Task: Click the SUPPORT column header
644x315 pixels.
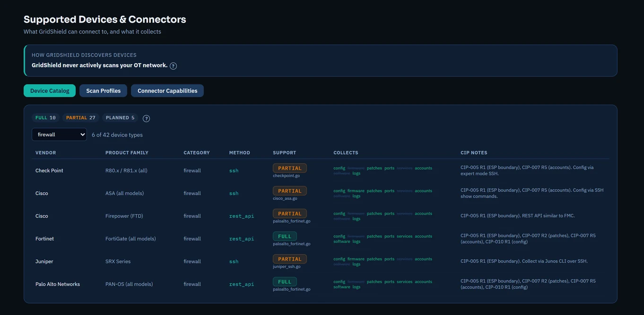Action: [285, 153]
